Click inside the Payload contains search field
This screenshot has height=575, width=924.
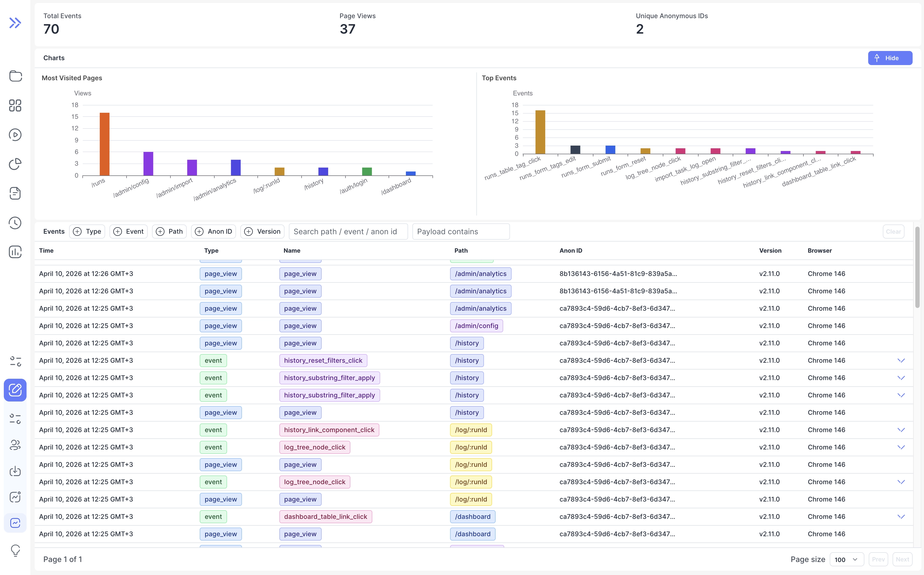point(461,231)
